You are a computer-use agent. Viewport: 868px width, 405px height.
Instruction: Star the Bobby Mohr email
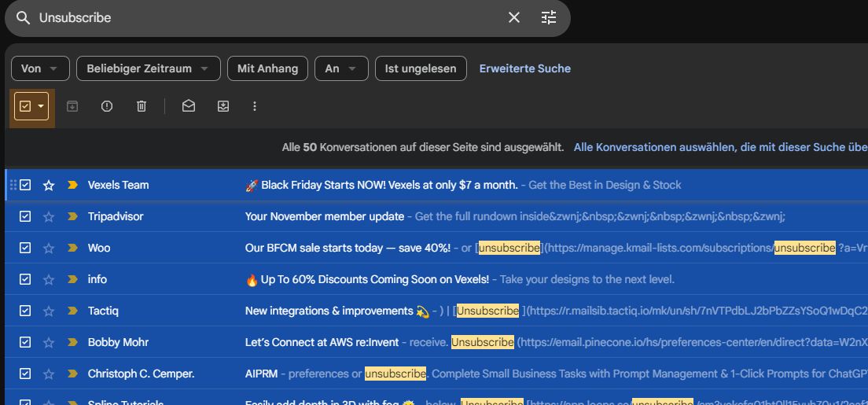49,343
